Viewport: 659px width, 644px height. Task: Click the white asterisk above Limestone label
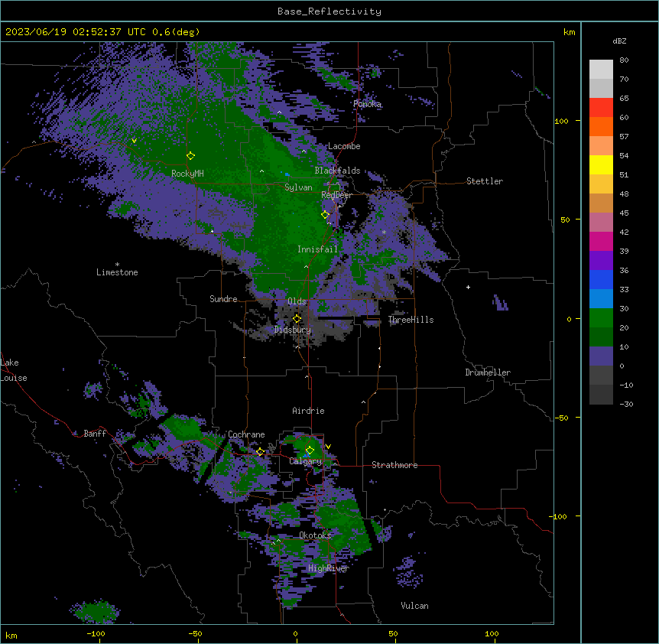click(117, 265)
